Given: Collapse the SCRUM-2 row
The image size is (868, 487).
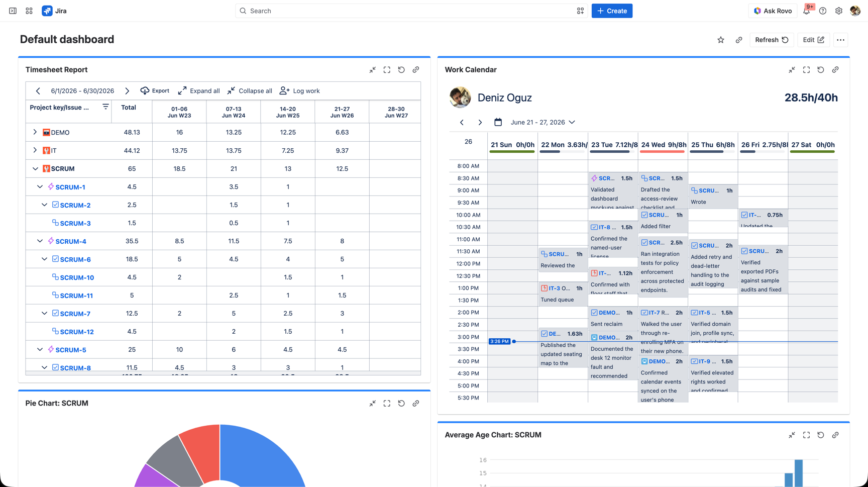Looking at the screenshot, I should pyautogui.click(x=44, y=205).
